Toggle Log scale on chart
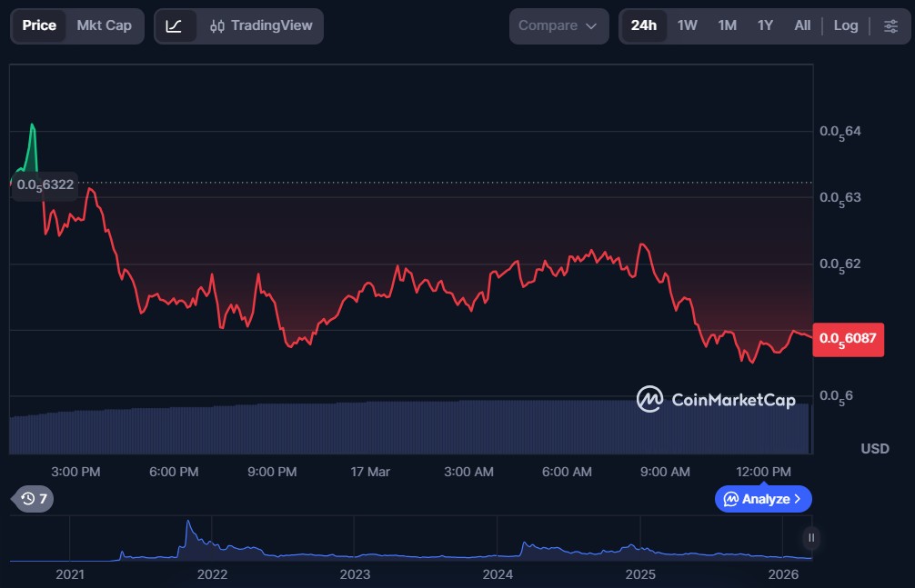The width and height of the screenshot is (915, 588). point(845,25)
